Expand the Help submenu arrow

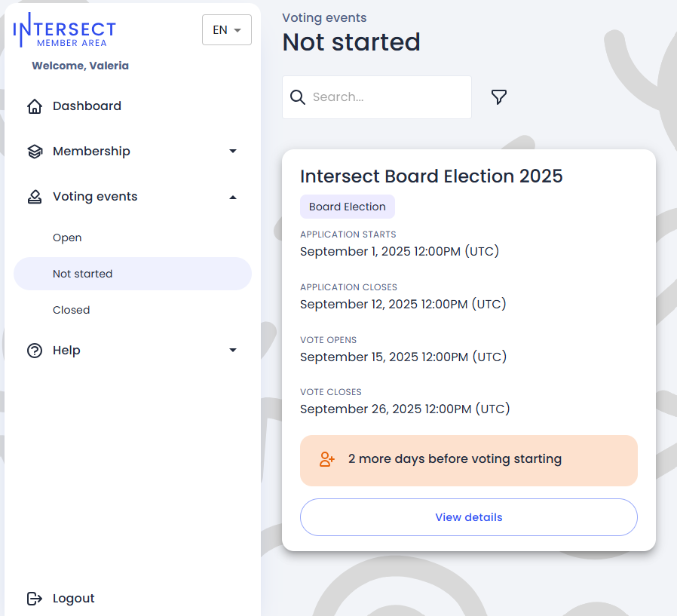pyautogui.click(x=233, y=351)
